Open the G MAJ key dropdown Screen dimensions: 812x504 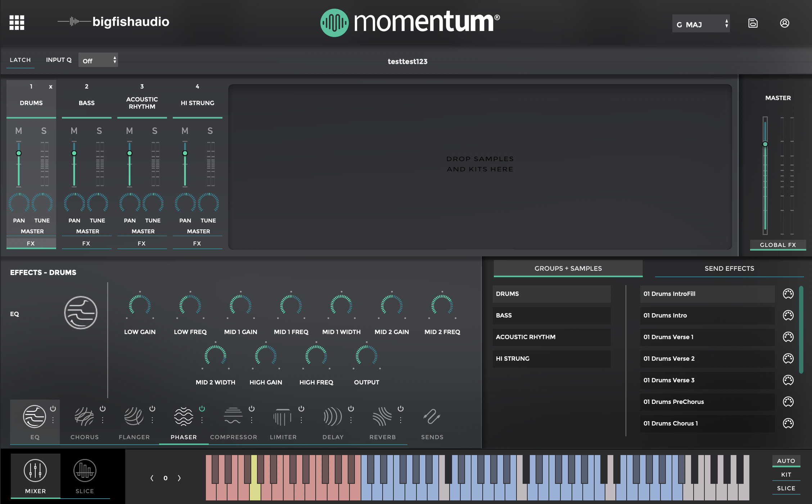tap(700, 24)
